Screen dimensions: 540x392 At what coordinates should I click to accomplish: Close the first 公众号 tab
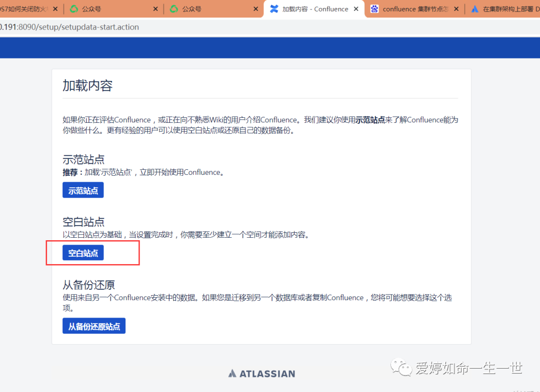(155, 9)
